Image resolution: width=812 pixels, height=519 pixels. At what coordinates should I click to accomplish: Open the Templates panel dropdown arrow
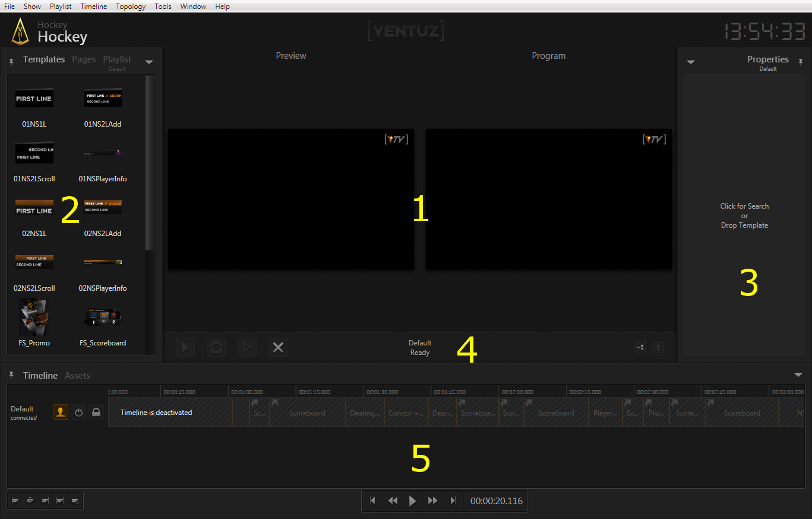click(x=149, y=62)
